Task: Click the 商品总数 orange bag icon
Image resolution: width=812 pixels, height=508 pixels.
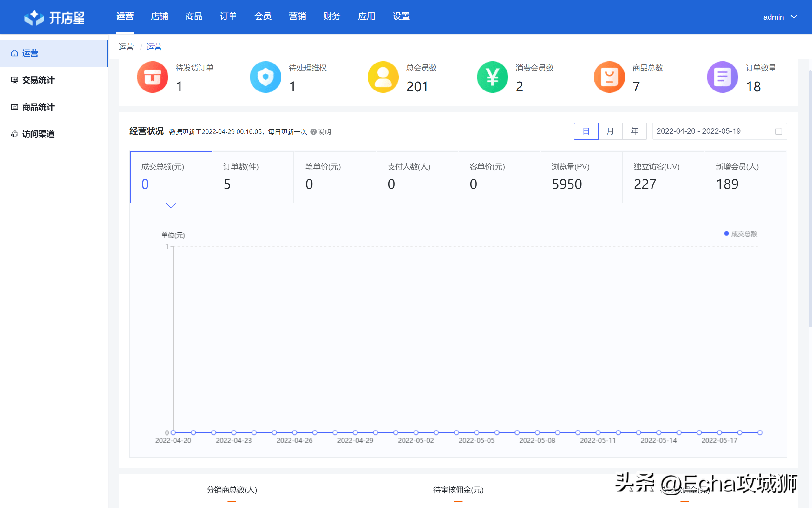Action: click(x=609, y=77)
